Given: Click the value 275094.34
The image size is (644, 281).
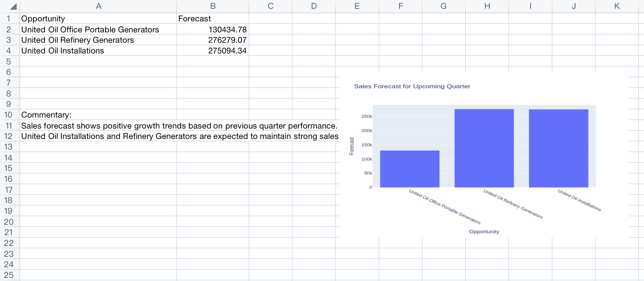Looking at the screenshot, I should click(213, 51).
